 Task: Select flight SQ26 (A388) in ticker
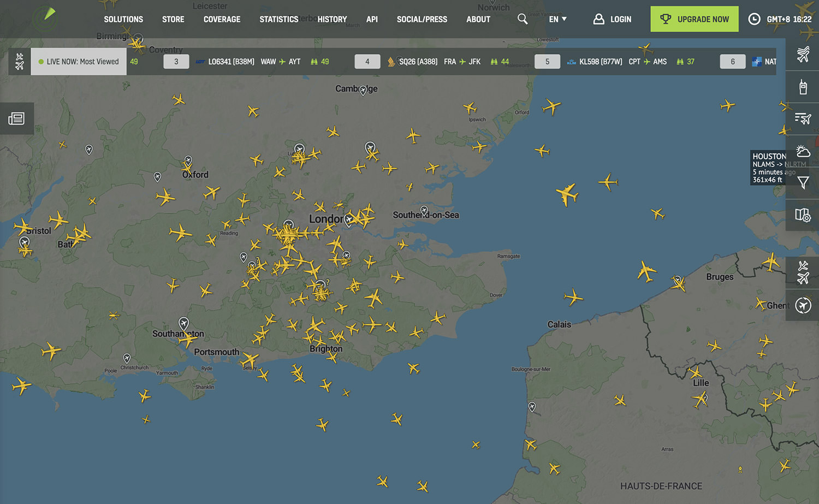[418, 62]
